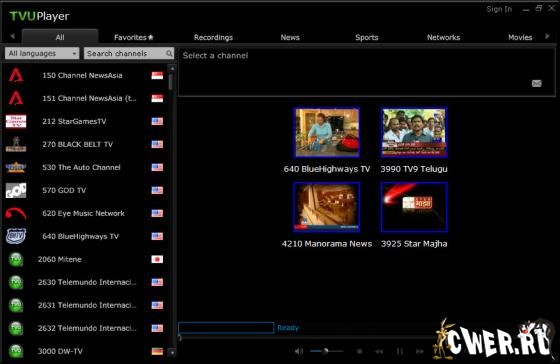Viewport: 560px width, 364px height.
Task: Click the Eye Music Network red logo
Action: 16,213
